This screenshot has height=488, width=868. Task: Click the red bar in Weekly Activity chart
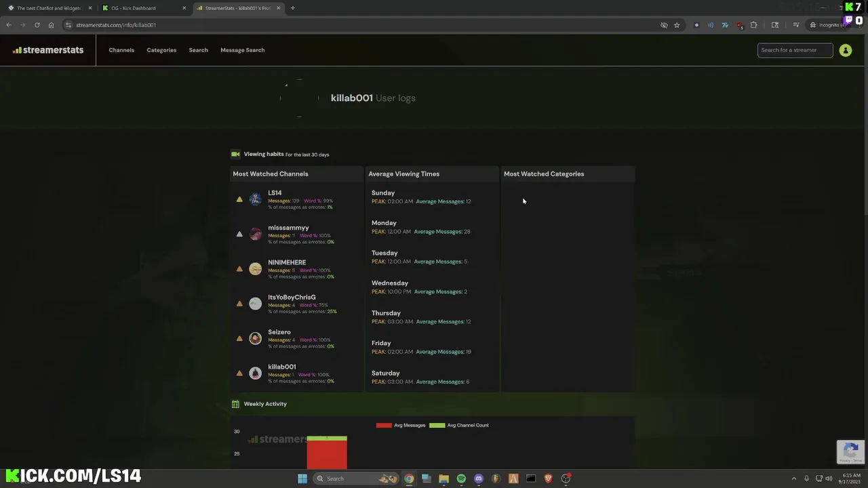pos(327,455)
